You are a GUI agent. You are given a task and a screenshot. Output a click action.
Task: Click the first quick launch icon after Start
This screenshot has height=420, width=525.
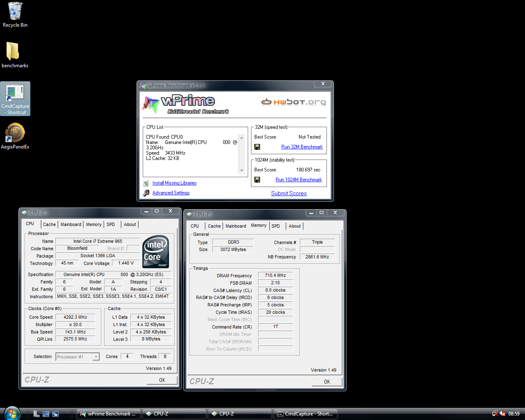(x=37, y=414)
